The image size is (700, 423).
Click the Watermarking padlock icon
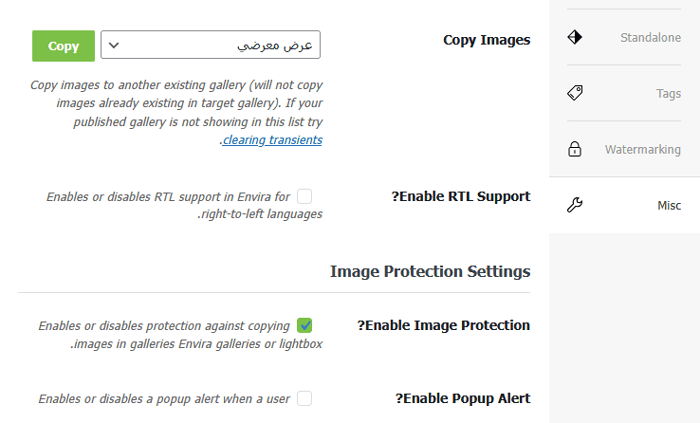point(574,149)
